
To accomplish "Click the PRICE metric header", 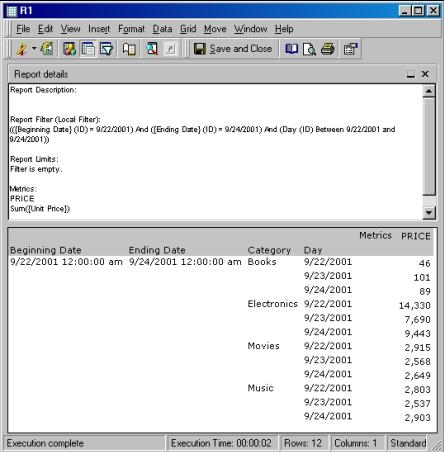I will [x=416, y=236].
